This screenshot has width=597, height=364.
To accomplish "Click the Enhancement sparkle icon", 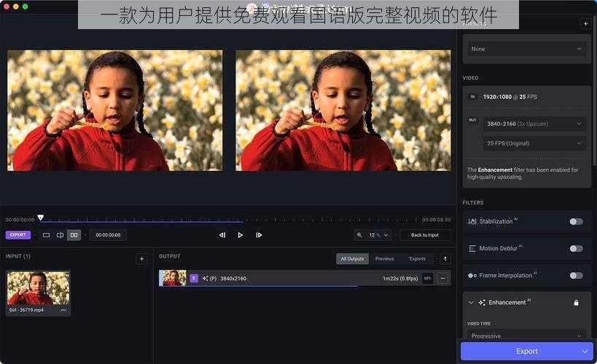I will 482,303.
